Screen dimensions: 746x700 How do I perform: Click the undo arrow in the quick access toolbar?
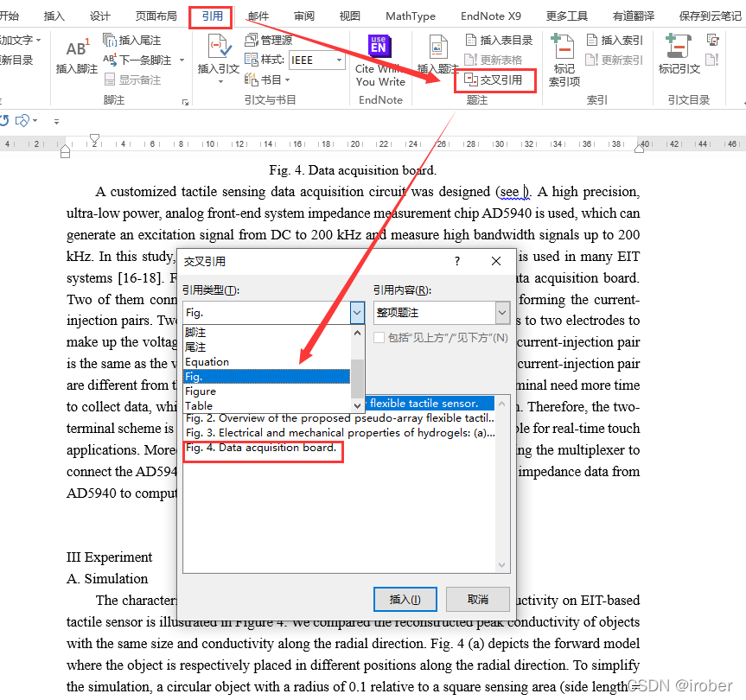(x=5, y=121)
